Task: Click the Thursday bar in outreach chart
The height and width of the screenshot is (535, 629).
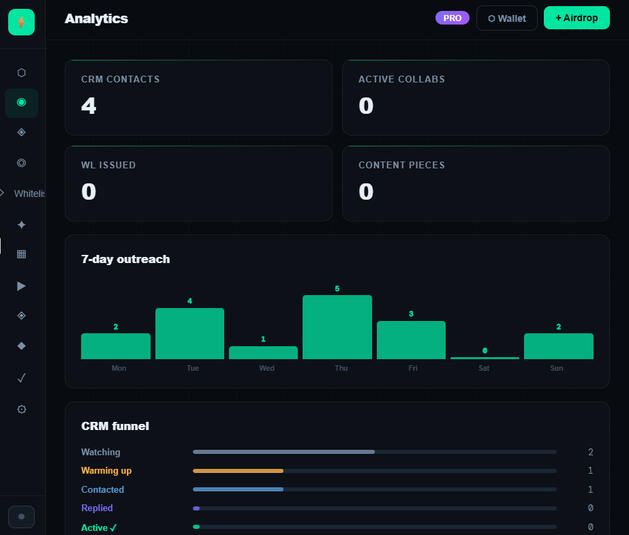Action: (x=337, y=327)
